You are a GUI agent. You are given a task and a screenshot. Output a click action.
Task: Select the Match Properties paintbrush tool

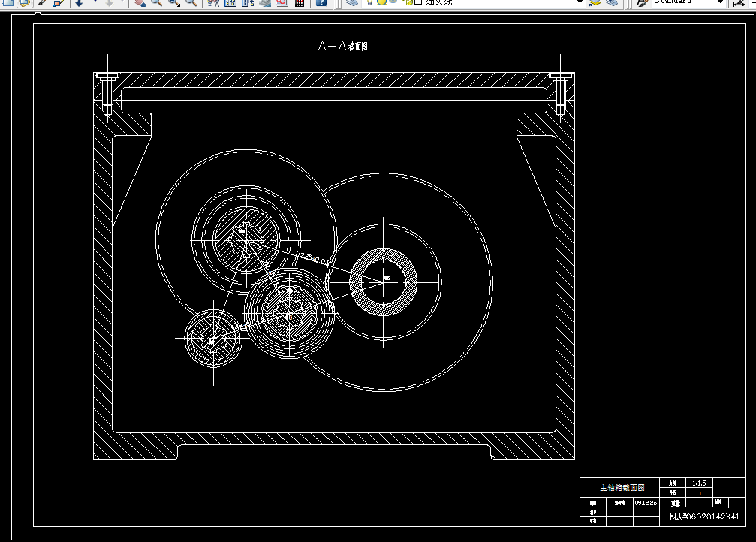coord(43,2)
